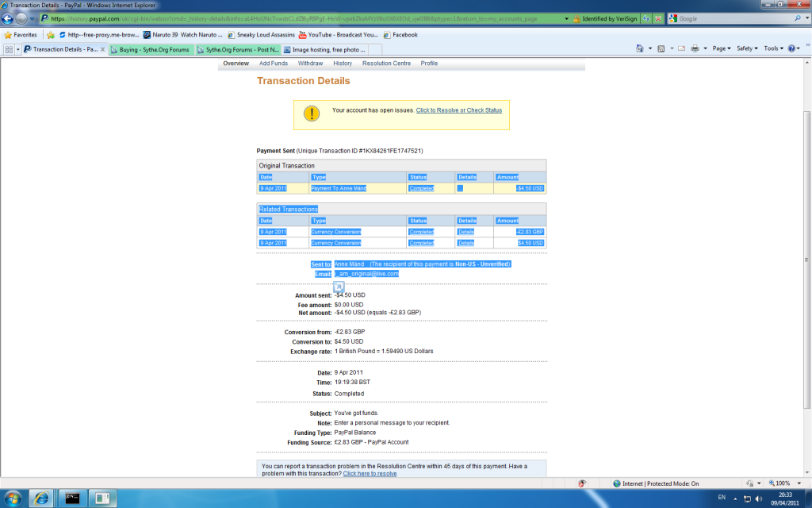This screenshot has width=812, height=508.
Task: Expand the address bar URL history dropdown
Action: point(566,19)
